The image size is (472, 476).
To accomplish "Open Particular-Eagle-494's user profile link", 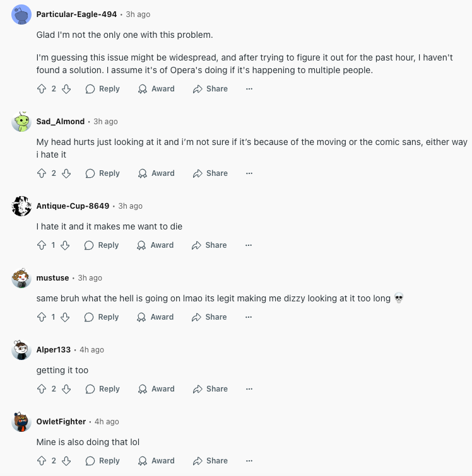I will 76,14.
